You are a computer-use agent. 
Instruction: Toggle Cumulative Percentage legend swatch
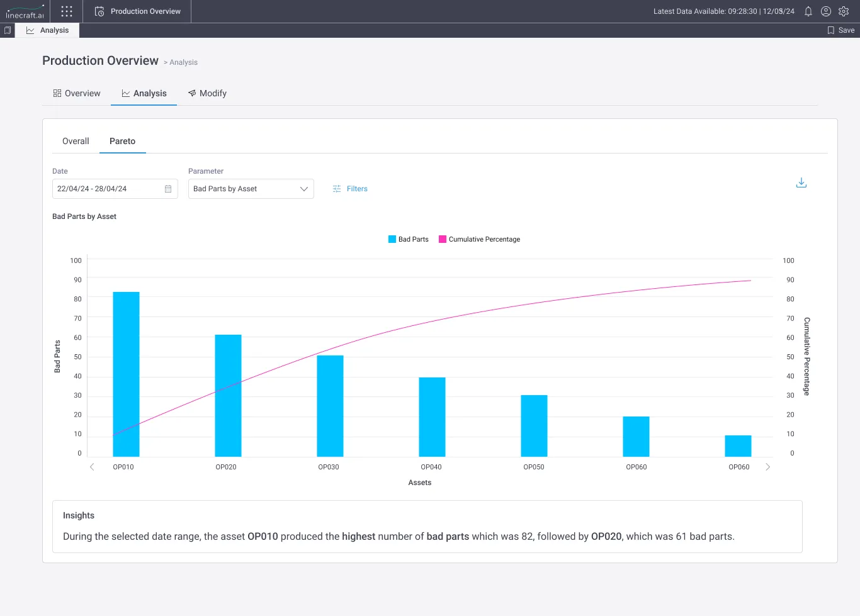pos(443,239)
